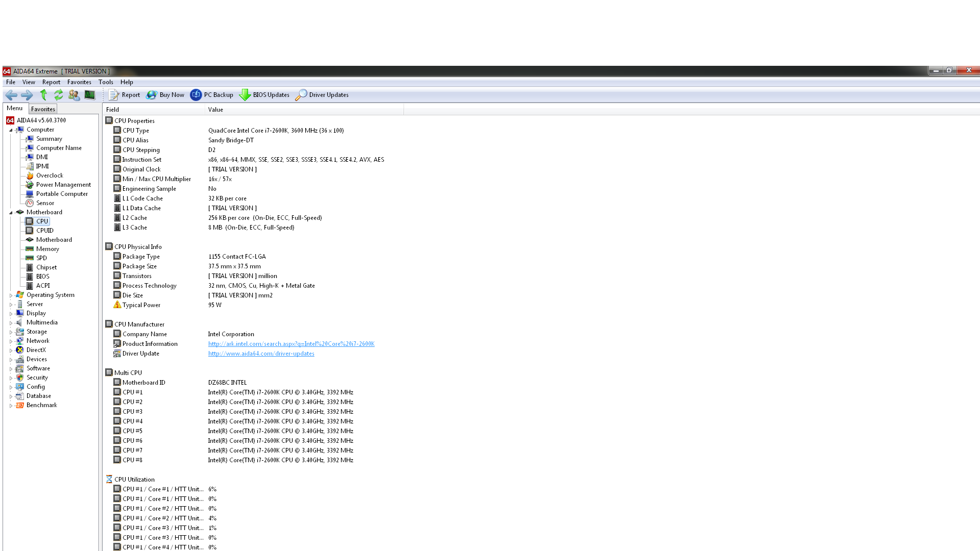Switch to the Favorites tab in sidebar
The height and width of the screenshot is (551, 980).
(x=43, y=109)
